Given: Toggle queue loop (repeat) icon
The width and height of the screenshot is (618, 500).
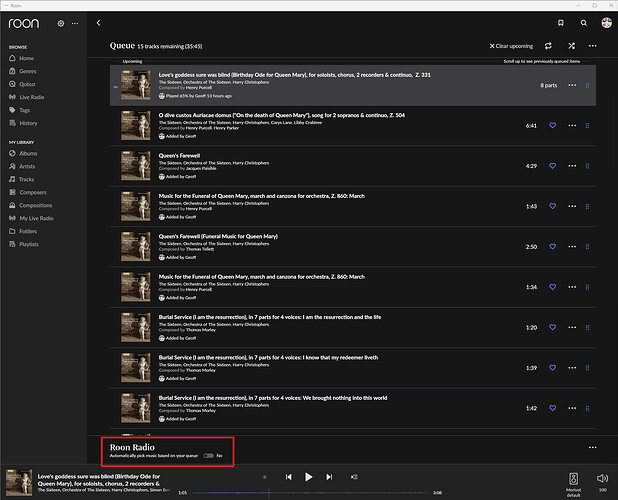Looking at the screenshot, I should 548,46.
